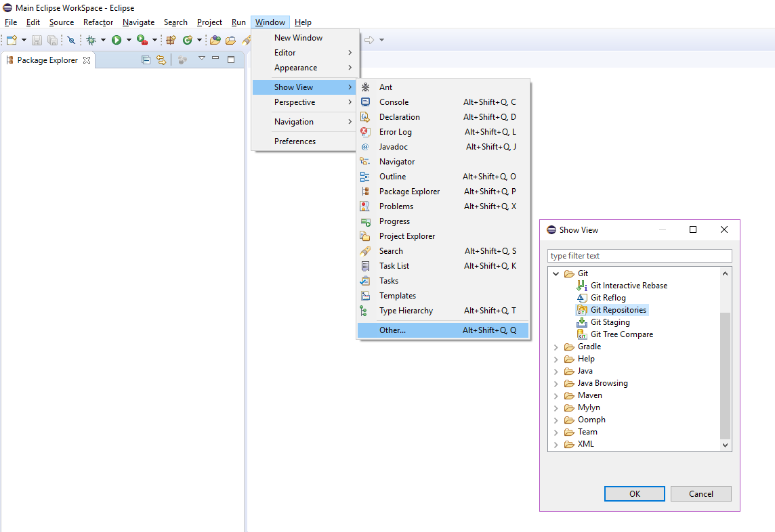Select Preferences in the Window menu
Image resolution: width=775 pixels, height=532 pixels.
pyautogui.click(x=295, y=141)
